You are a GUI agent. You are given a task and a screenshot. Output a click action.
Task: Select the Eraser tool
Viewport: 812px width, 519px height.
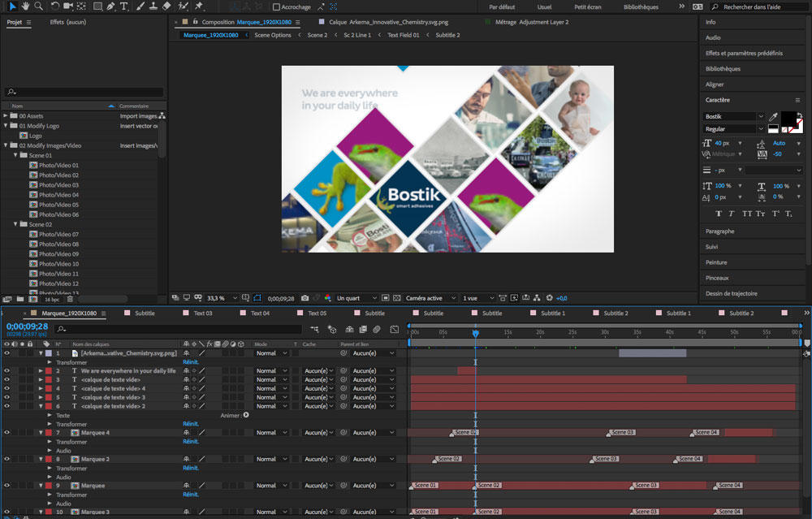[166, 6]
